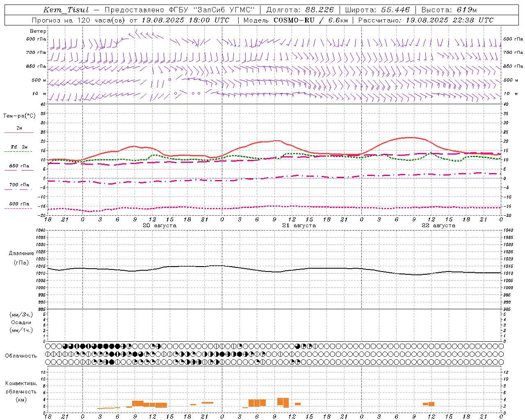Viewport: 525px width, 420px height.
Task: Click the Тем-ра(°C) axis title
Action: click(x=19, y=116)
